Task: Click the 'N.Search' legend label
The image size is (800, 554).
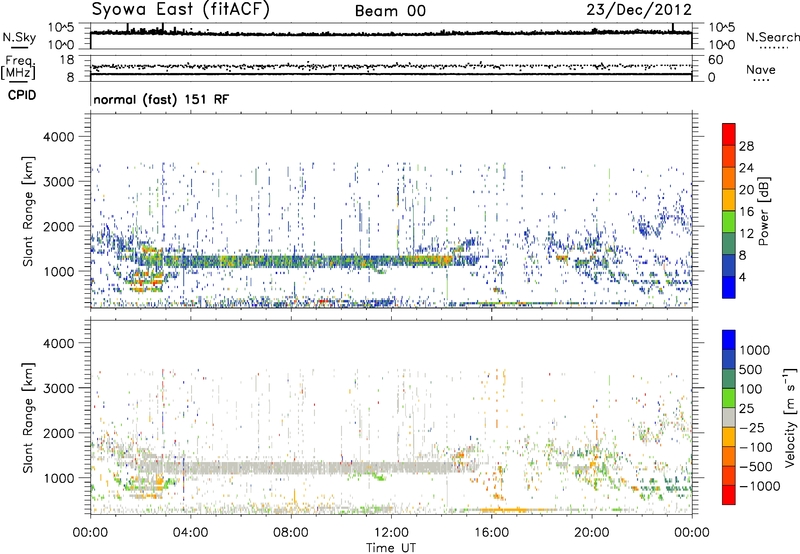Action: point(772,37)
